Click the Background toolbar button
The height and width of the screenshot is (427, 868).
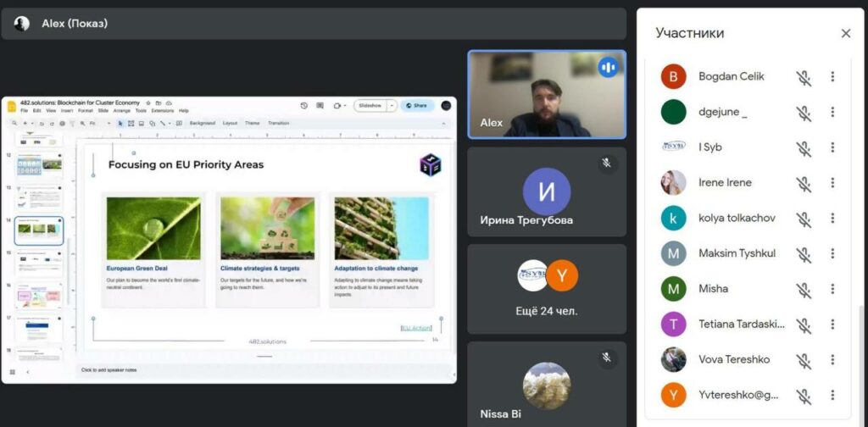point(202,124)
